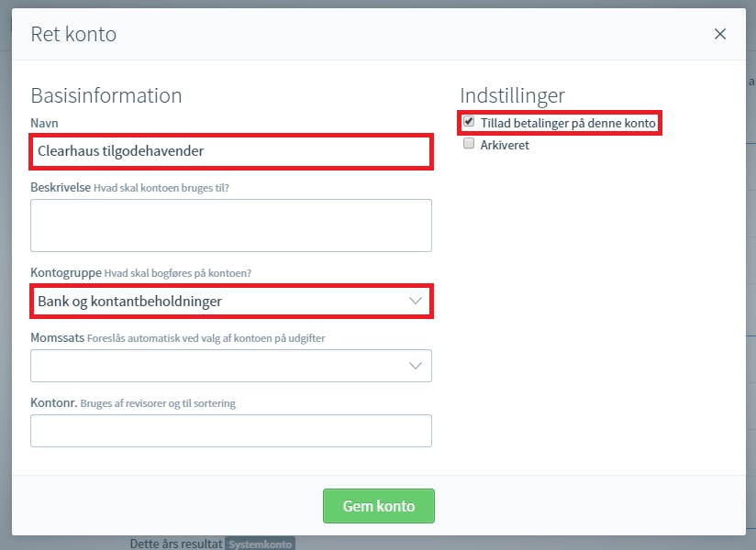Image resolution: width=756 pixels, height=550 pixels.
Task: Click the Systemkonto badge behind the dialog
Action: point(261,544)
